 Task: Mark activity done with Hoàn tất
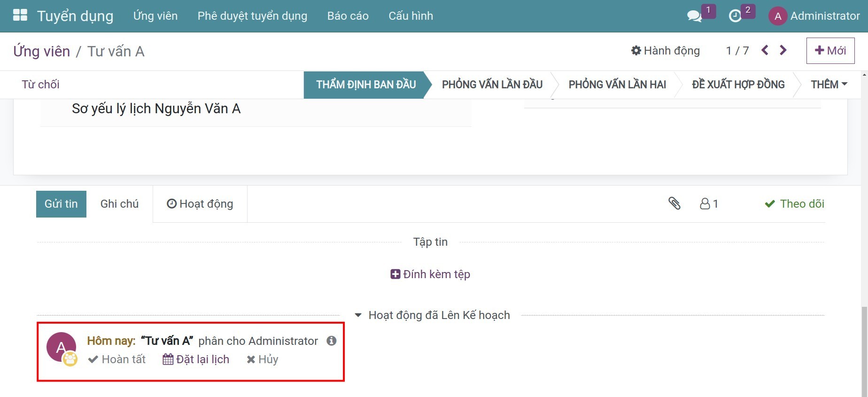[x=117, y=359]
